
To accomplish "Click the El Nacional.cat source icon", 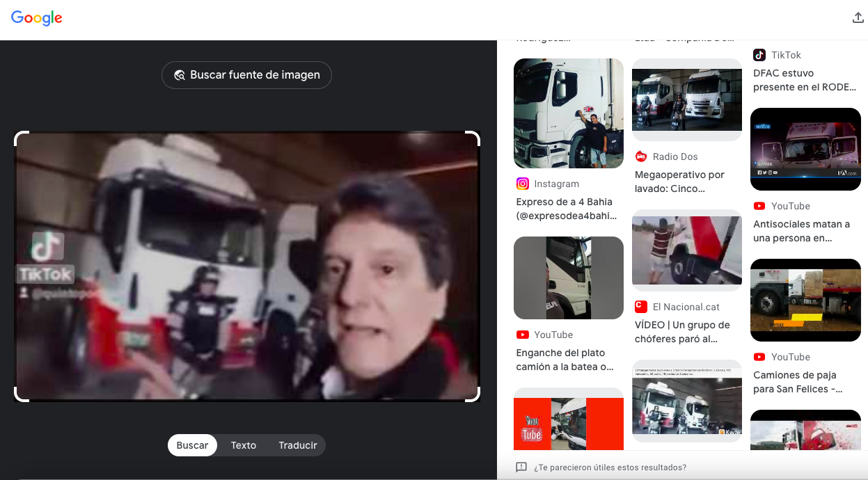I will pos(641,307).
